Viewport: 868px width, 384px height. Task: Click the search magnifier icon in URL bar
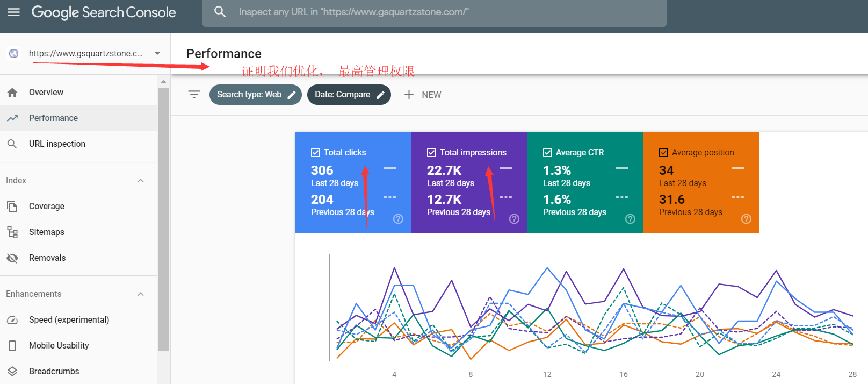220,12
